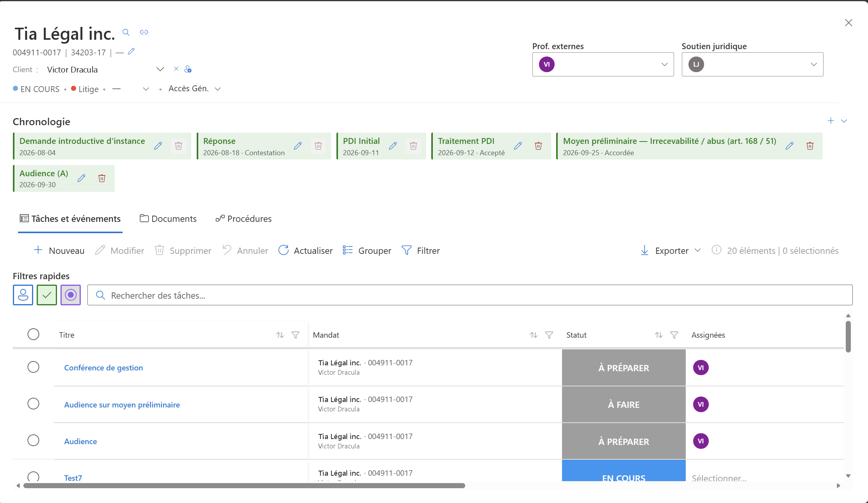Clear the Victor Dracula client selection
Viewport: 868px width, 503px height.
[176, 69]
